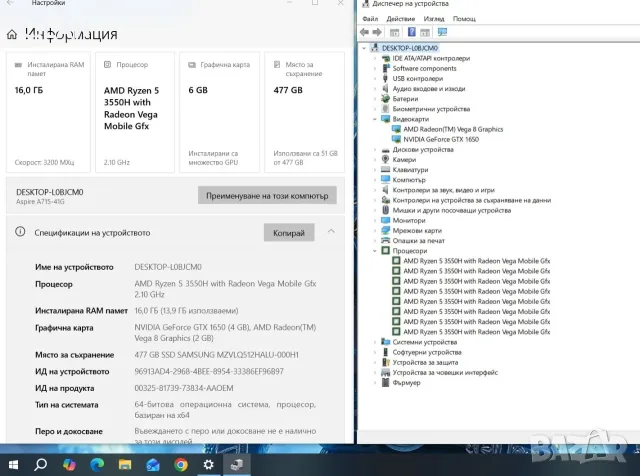Click the Място за съхранение 477 GB card
This screenshot has height=476, width=640.
304,112
